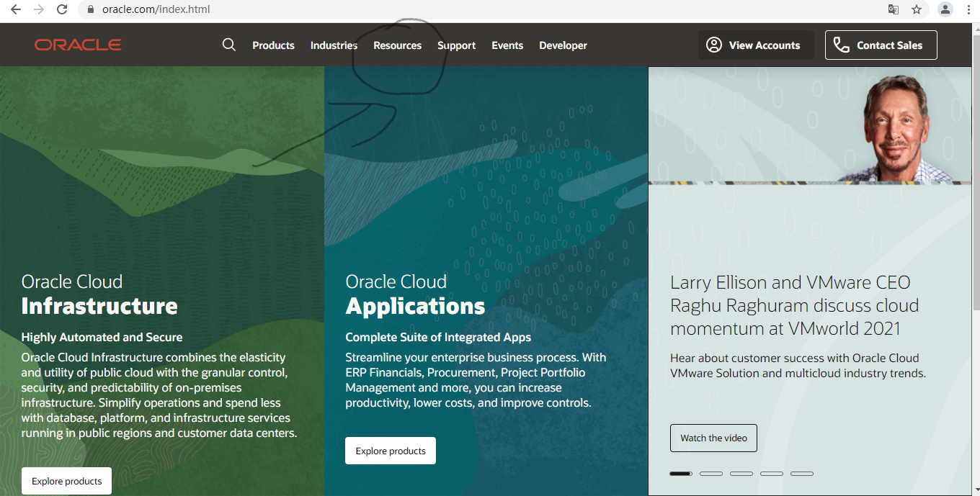The width and height of the screenshot is (980, 496).
Task: Click 'Highly Automated and Secure' subheading
Action: click(x=102, y=337)
